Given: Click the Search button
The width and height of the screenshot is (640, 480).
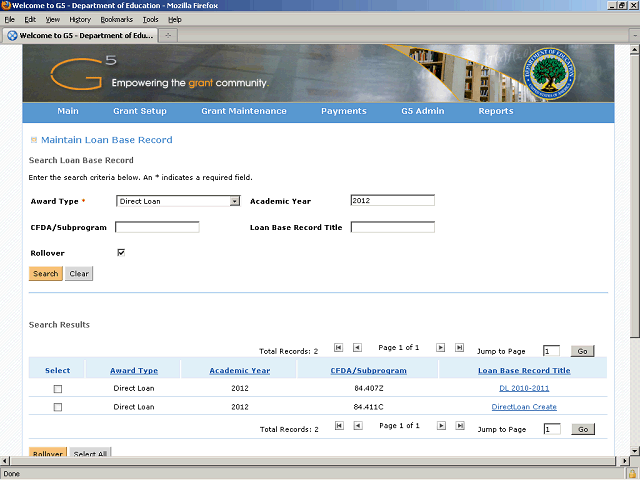Looking at the screenshot, I should pos(46,273).
